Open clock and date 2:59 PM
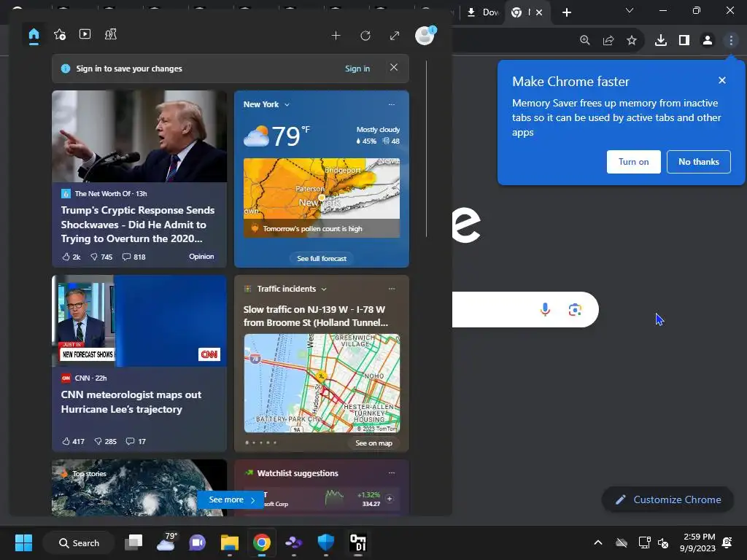 (698, 542)
